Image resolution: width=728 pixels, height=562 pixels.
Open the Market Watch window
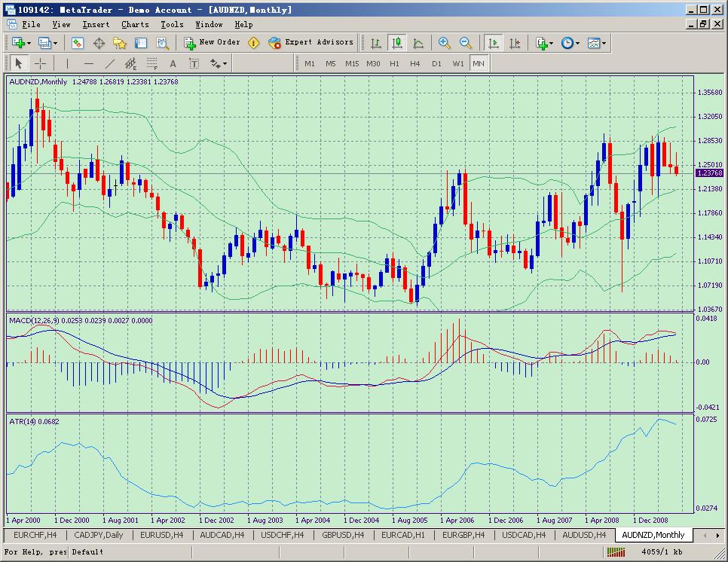pos(78,43)
